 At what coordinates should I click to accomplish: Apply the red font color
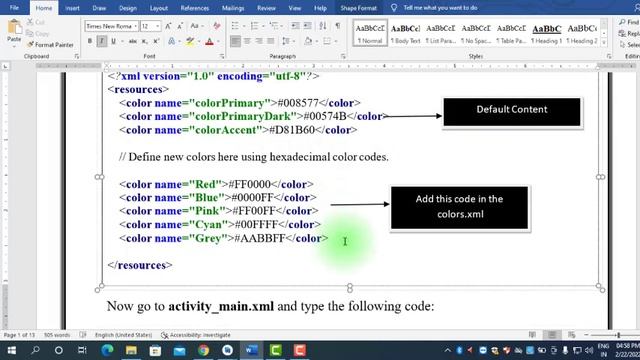click(209, 41)
